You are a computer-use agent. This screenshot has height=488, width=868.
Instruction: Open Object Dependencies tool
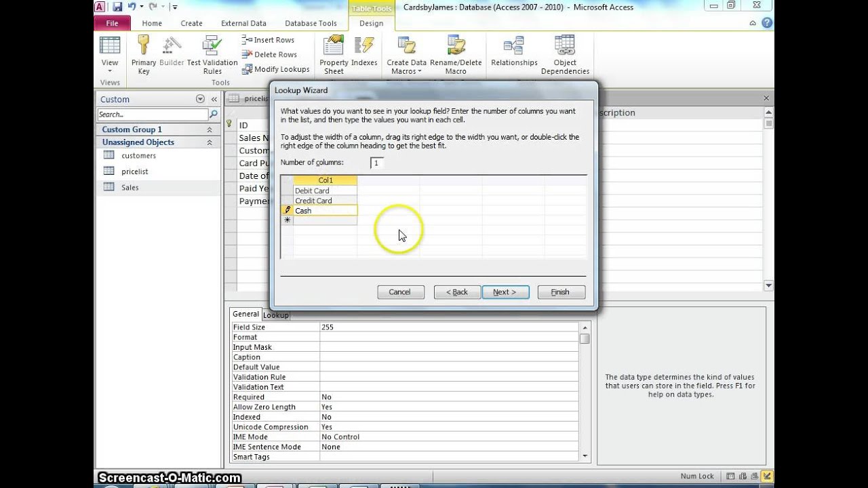565,55
